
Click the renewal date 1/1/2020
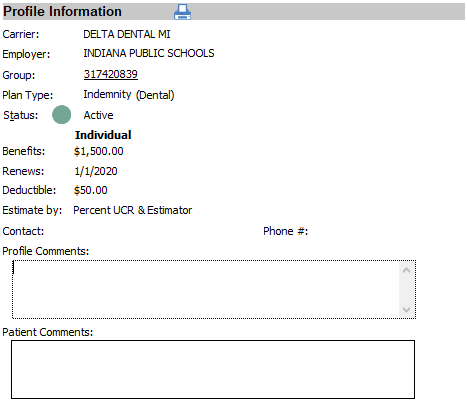[x=96, y=171]
